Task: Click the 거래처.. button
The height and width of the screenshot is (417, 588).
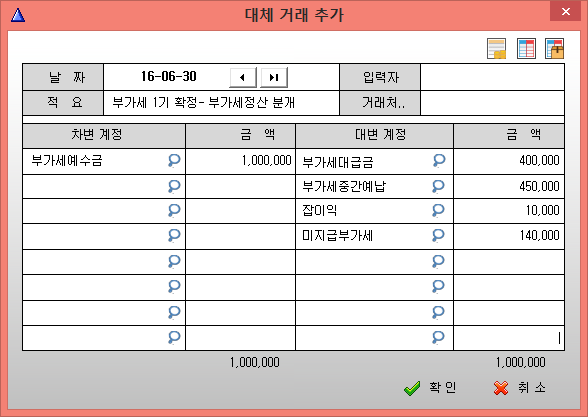Action: pyautogui.click(x=380, y=102)
